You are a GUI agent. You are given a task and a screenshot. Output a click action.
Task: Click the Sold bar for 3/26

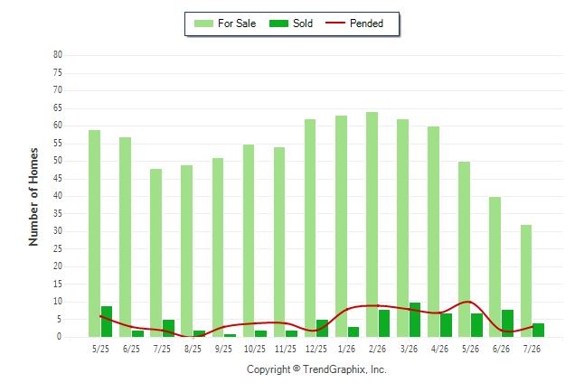pyautogui.click(x=415, y=320)
